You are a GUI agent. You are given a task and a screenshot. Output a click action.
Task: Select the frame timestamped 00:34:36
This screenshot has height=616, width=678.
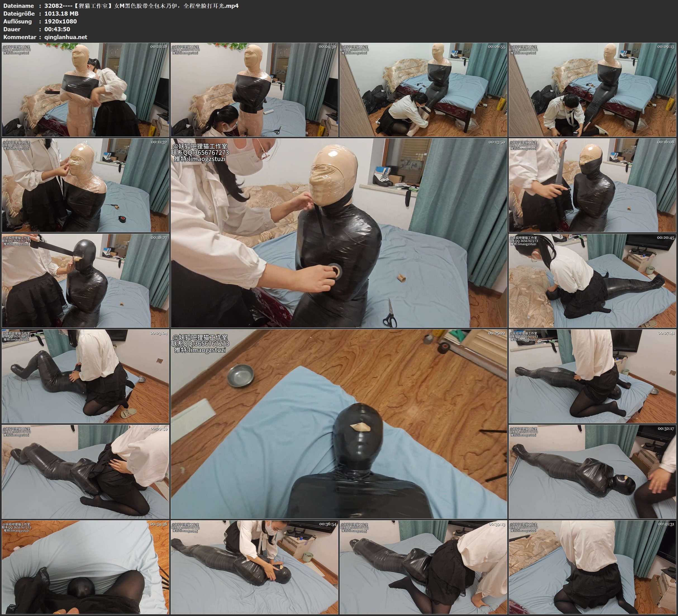point(85,567)
